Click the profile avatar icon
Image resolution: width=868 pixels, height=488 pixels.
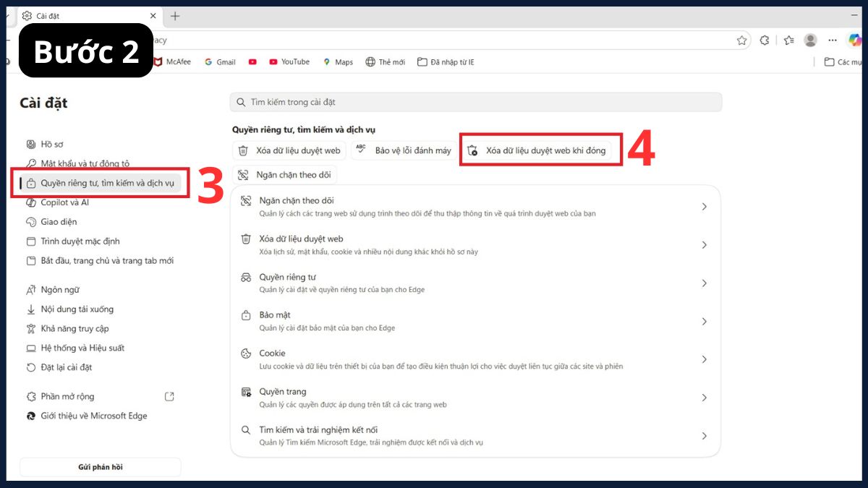pos(811,40)
